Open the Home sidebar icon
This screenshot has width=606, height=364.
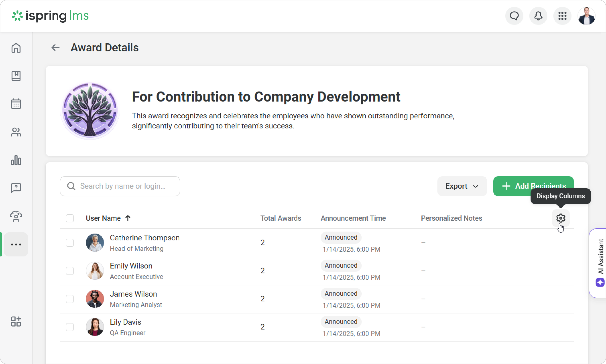[16, 48]
